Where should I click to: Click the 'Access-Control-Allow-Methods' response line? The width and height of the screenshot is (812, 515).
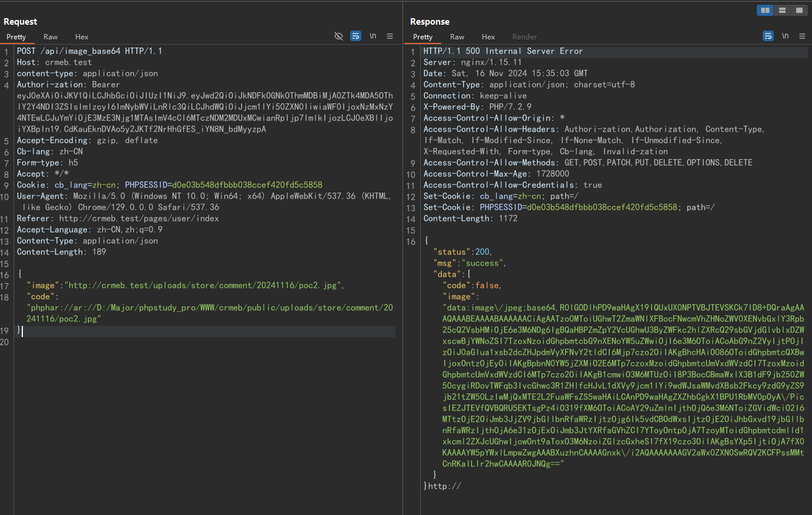click(x=588, y=163)
